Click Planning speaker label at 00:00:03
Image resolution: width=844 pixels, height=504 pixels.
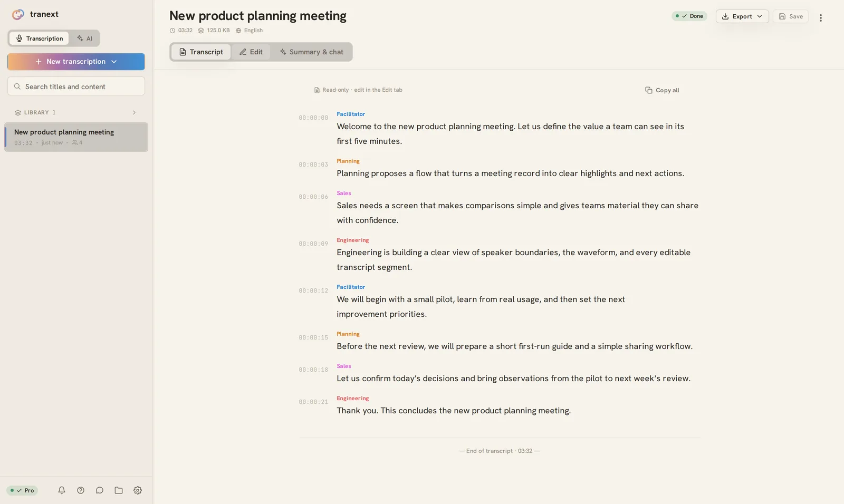348,161
